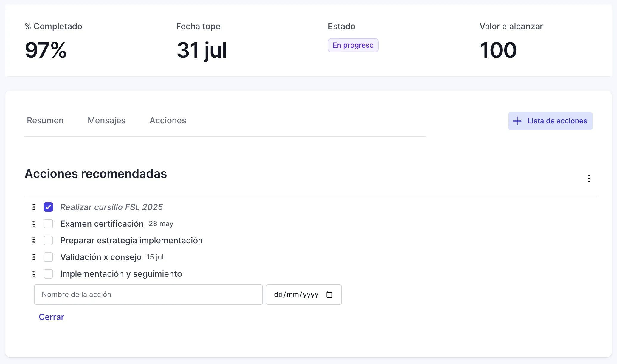This screenshot has height=364, width=617.
Task: Click the En progreso status badge
Action: point(353,45)
